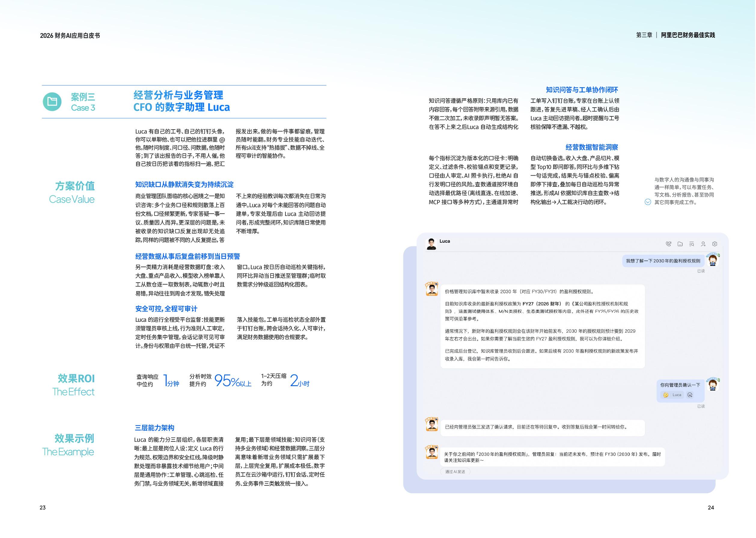Image resolution: width=756 pixels, height=538 pixels.
Task: Open the files folder icon in Luca chat
Action: (x=680, y=244)
